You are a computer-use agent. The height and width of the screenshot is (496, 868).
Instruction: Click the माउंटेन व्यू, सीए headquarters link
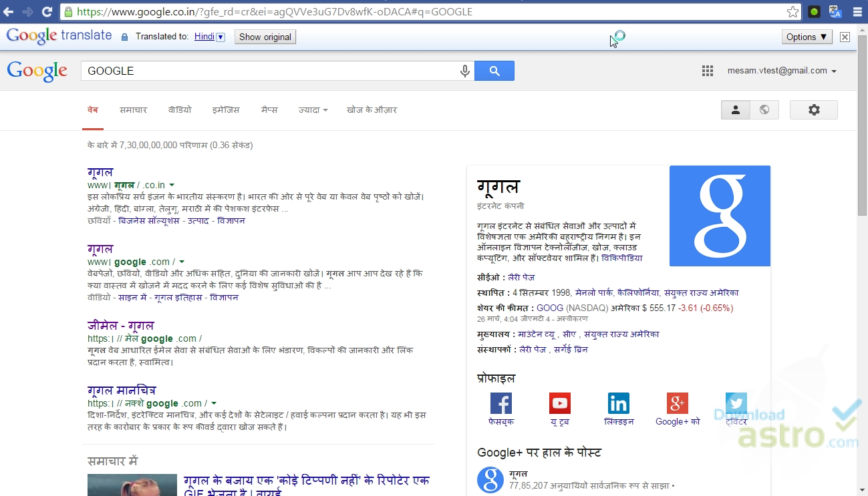[547, 334]
